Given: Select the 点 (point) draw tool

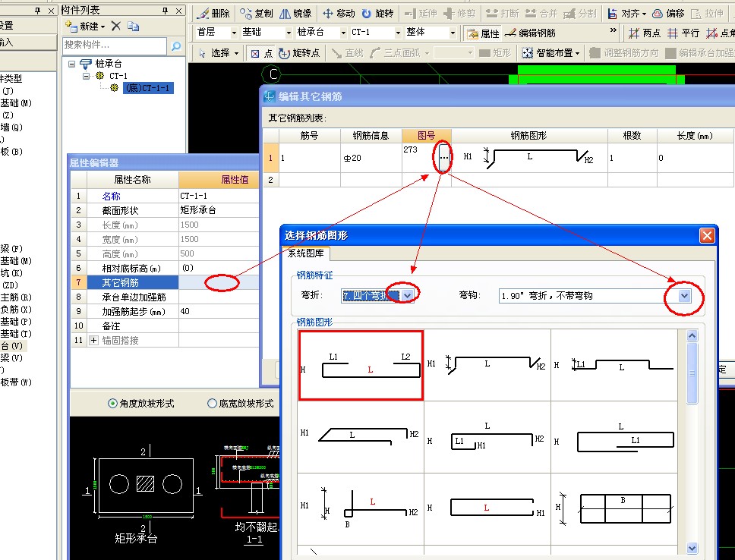Looking at the screenshot, I should click(261, 53).
